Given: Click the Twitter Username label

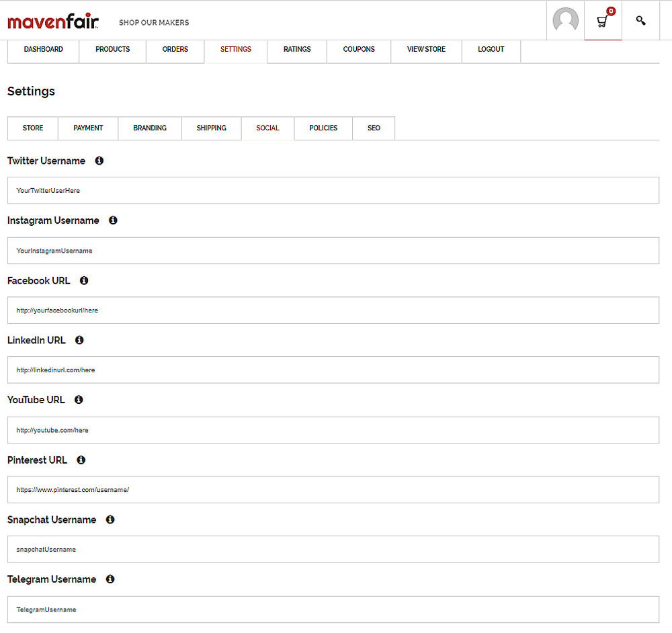Looking at the screenshot, I should coord(46,161).
